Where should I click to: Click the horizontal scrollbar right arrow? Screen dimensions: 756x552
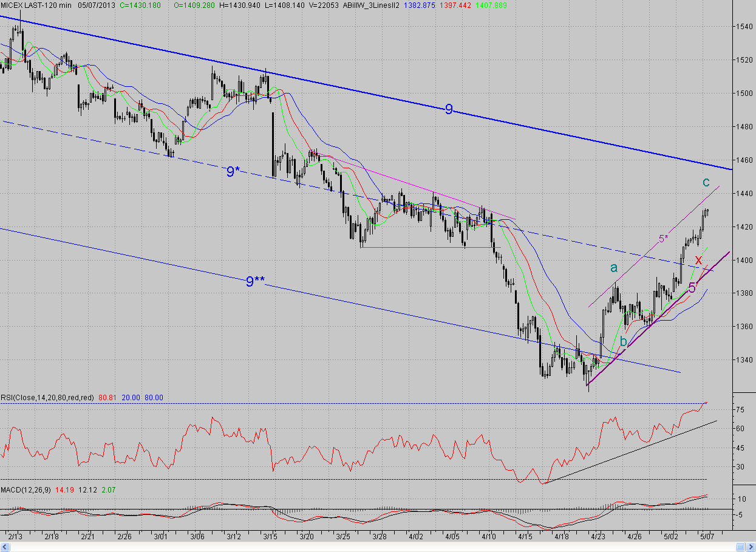click(751, 547)
